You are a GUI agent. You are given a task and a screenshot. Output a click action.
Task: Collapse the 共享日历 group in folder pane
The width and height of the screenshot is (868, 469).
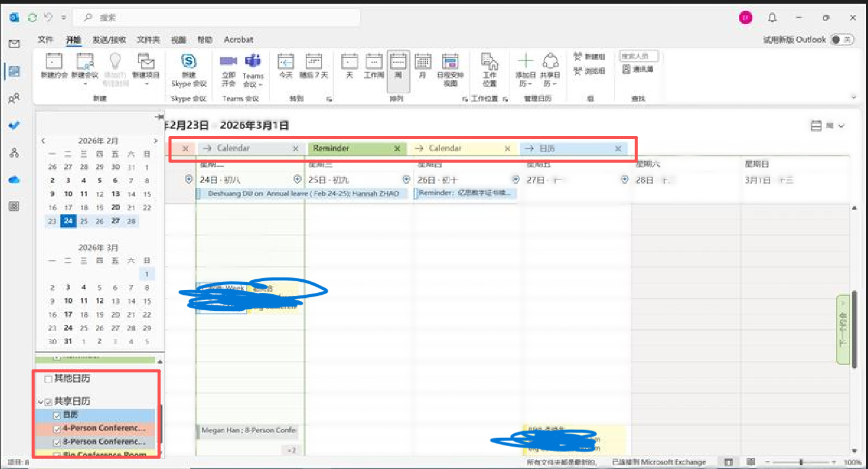pos(40,402)
